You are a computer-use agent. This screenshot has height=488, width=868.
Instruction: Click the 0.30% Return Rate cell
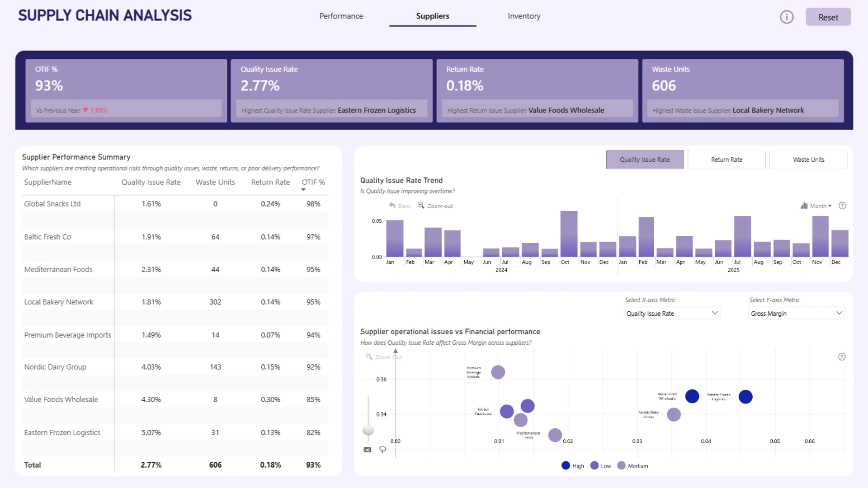(x=270, y=399)
